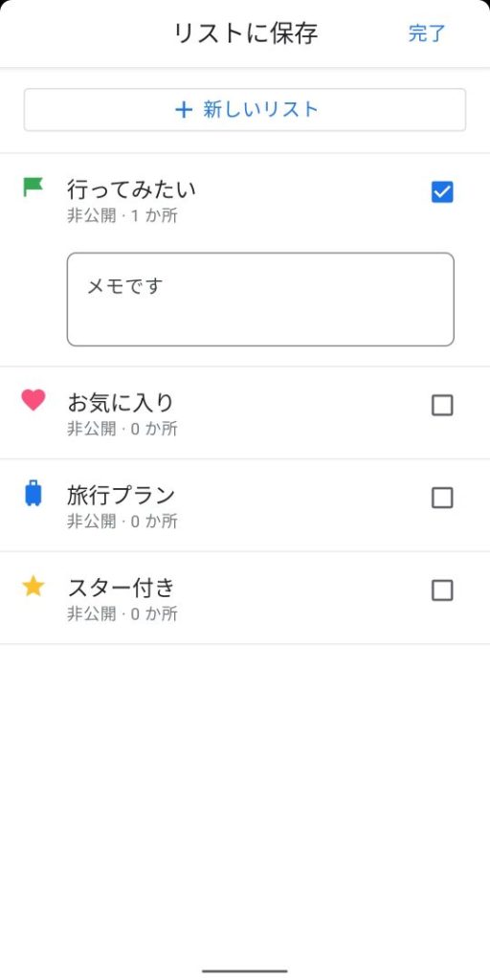Tap 完了 to finish saving

point(427,33)
